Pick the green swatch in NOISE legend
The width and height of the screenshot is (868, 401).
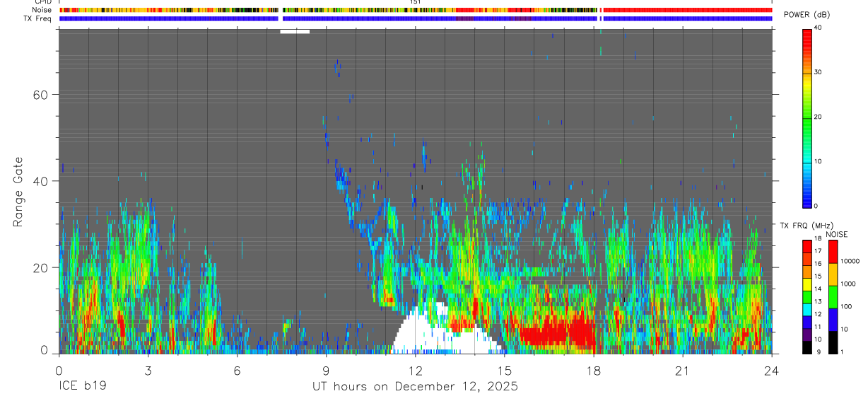[x=833, y=297]
